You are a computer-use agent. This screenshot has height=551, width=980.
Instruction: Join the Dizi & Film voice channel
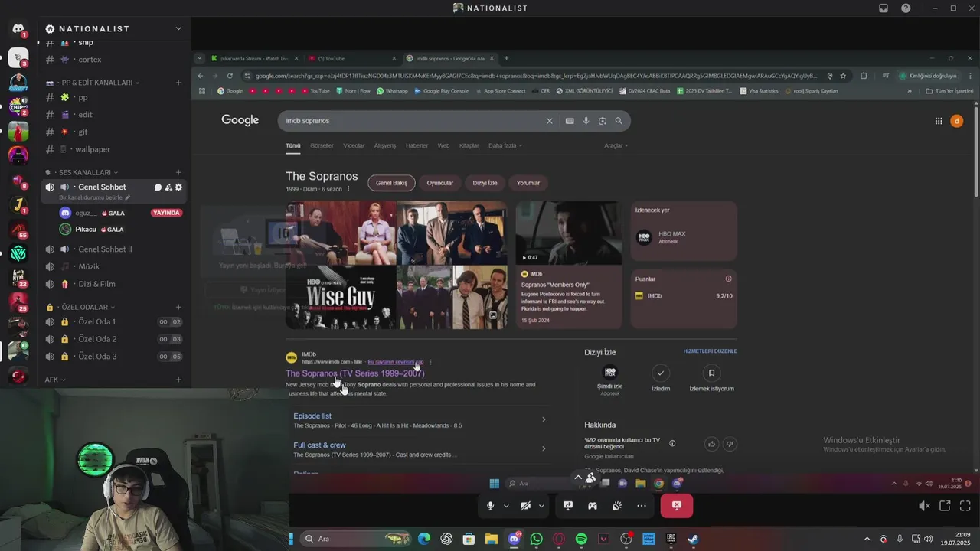96,284
